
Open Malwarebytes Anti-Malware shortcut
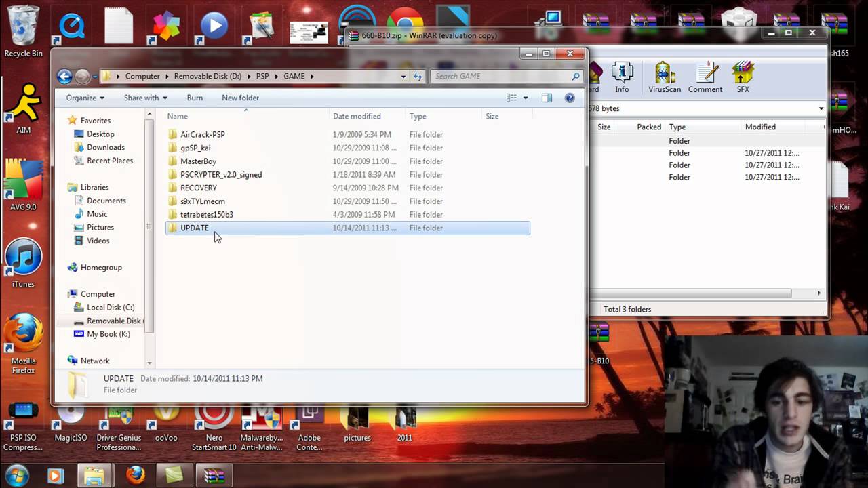pos(261,427)
